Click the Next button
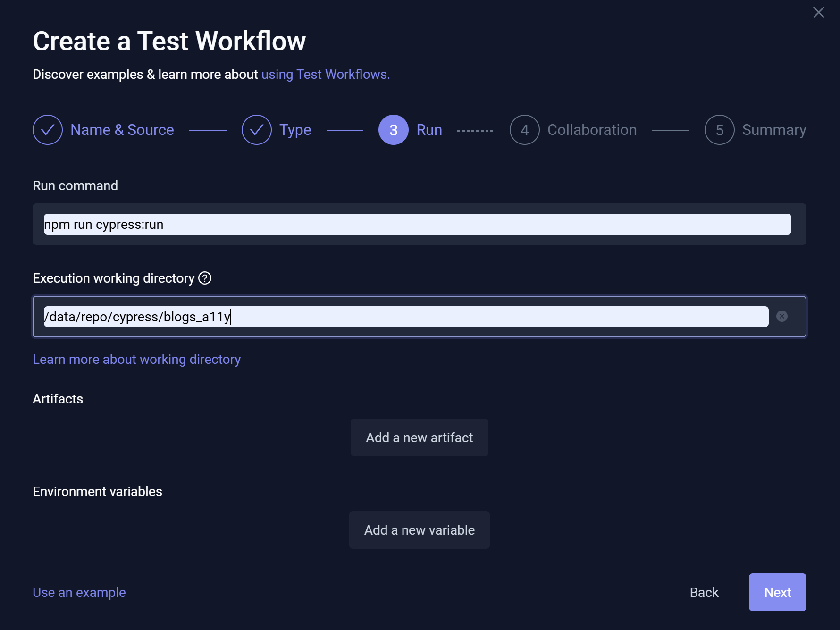 click(x=777, y=592)
